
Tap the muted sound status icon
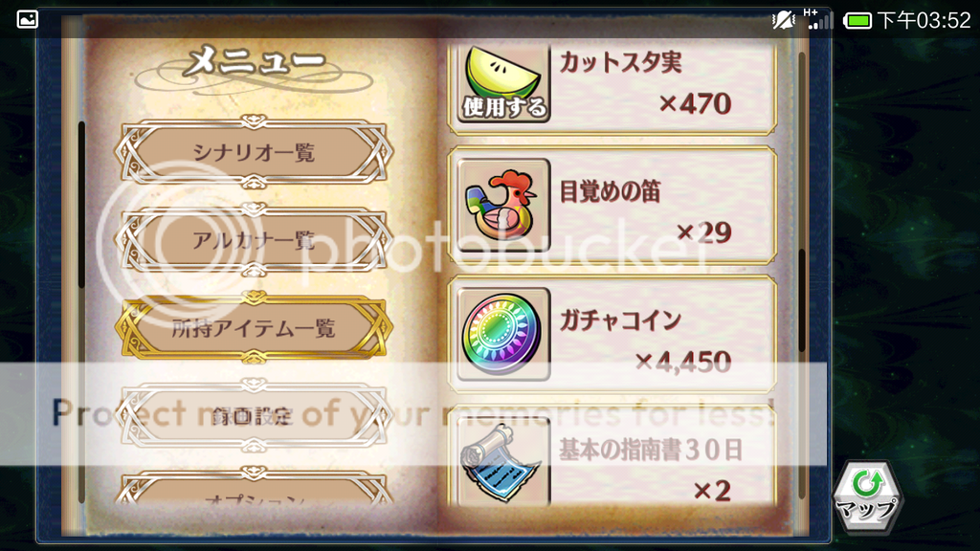[x=783, y=20]
